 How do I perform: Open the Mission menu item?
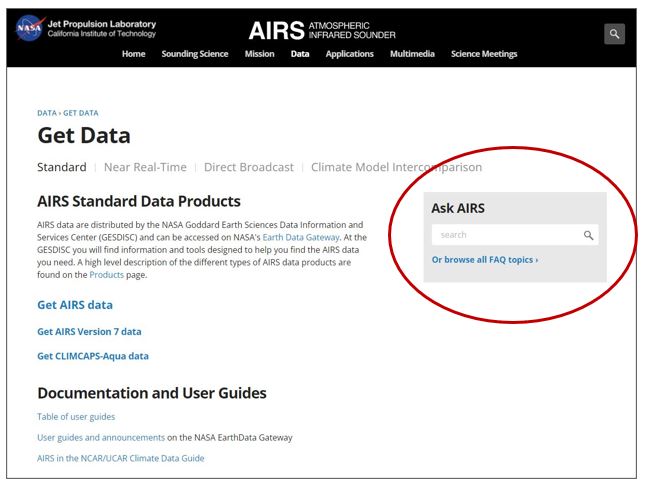coord(260,54)
